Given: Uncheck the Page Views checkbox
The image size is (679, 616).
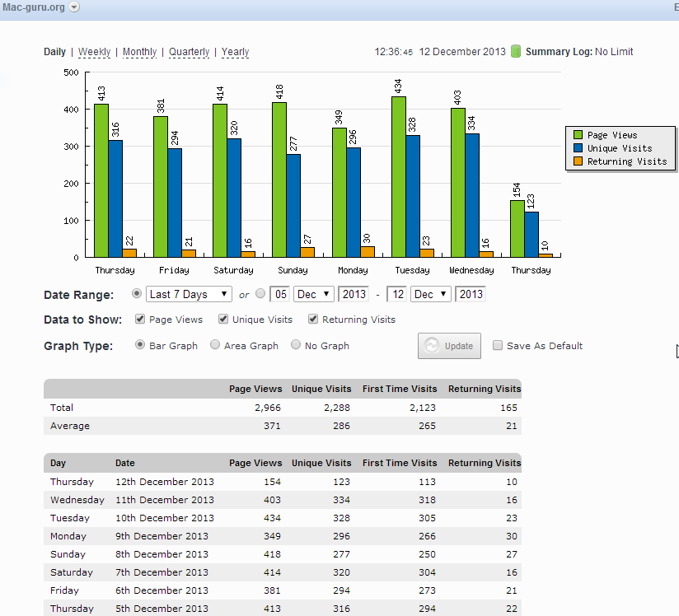Looking at the screenshot, I should tap(140, 319).
